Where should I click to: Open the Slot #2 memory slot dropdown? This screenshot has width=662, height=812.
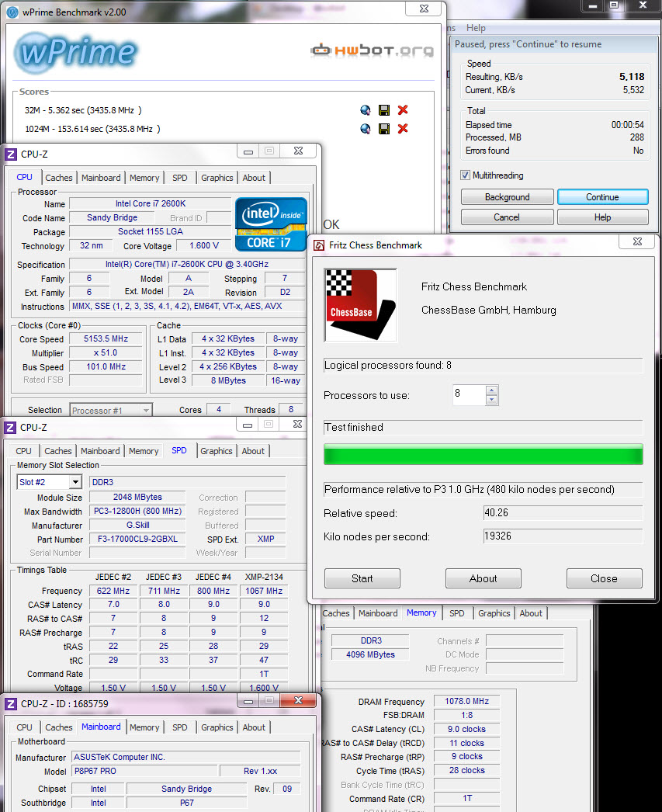75,482
